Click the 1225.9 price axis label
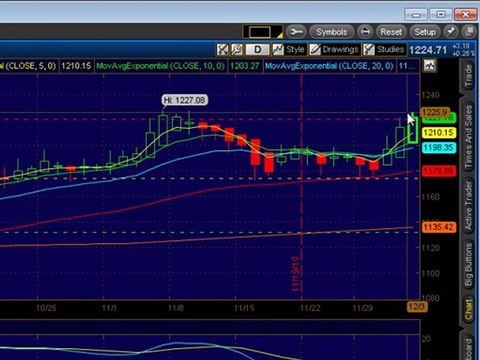480x360 pixels. coord(435,112)
